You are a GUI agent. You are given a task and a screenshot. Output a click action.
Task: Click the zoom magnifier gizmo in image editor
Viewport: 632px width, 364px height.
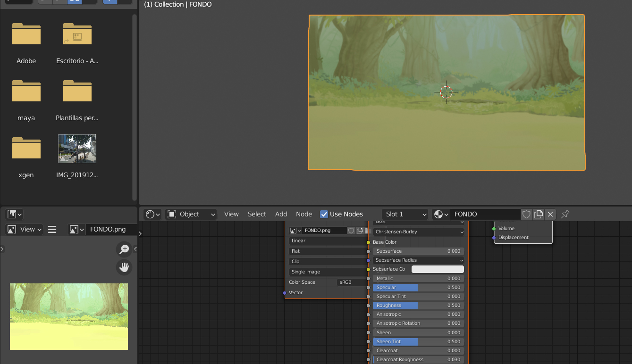(x=124, y=249)
